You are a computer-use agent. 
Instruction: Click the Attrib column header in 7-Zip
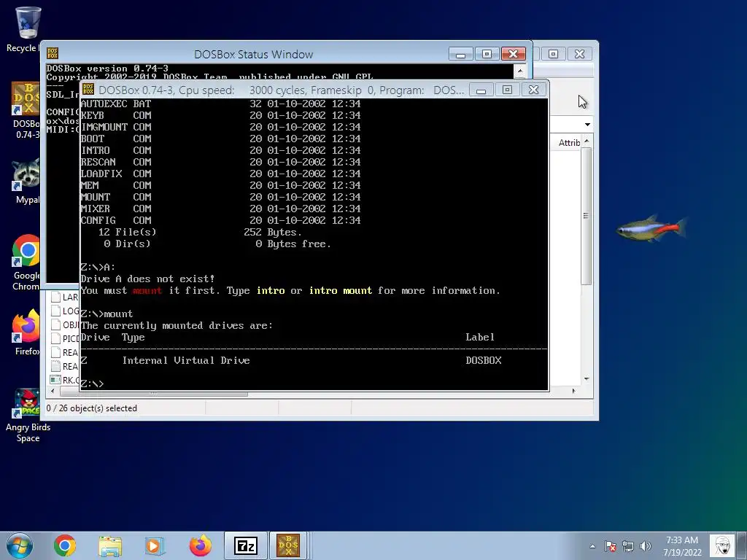coord(569,143)
